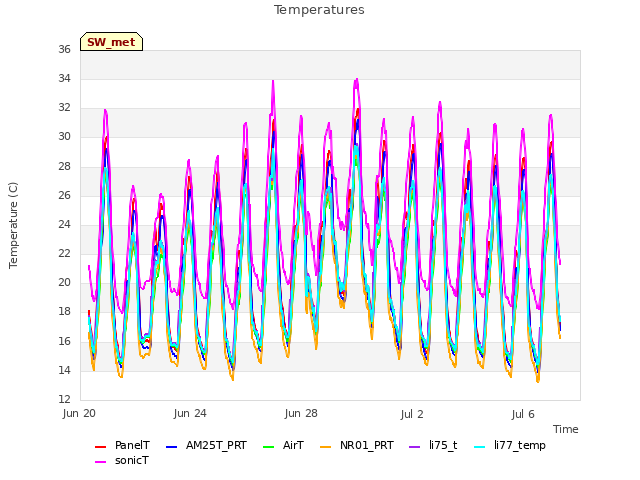
Task: Click the 16 y-axis tick label
Action: click(x=64, y=341)
